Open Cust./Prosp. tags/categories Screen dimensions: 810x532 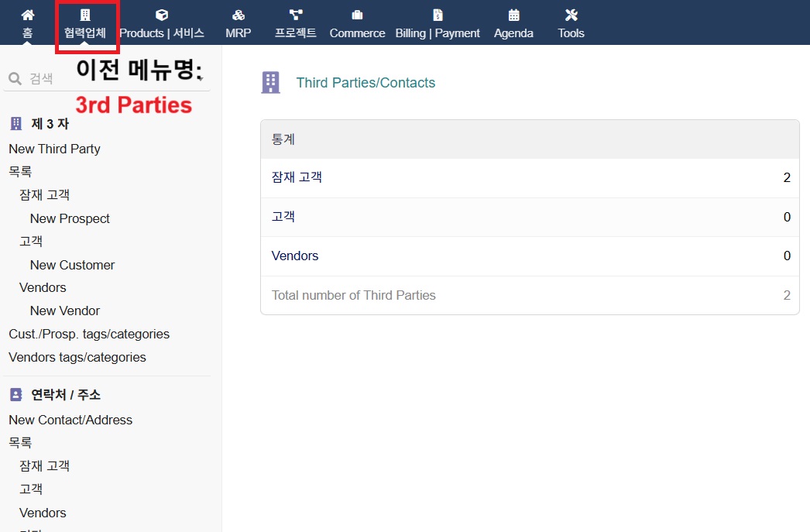click(89, 334)
